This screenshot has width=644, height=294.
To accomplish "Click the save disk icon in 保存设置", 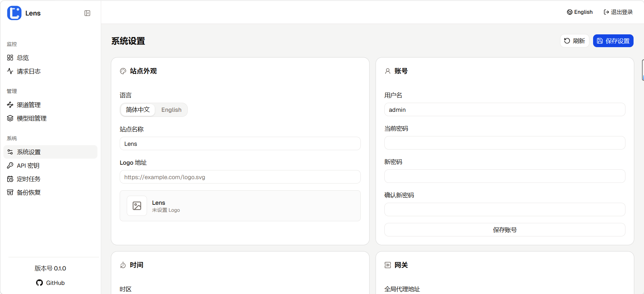I will [x=600, y=41].
